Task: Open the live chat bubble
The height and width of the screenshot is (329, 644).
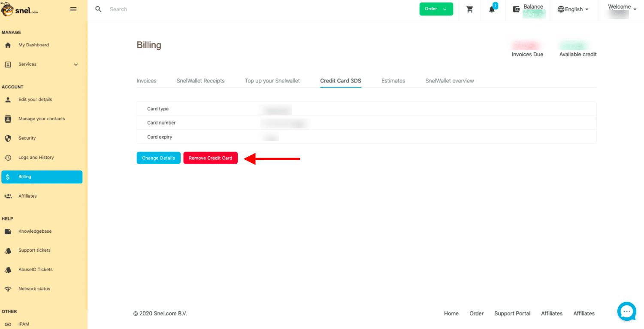Action: coord(627,311)
